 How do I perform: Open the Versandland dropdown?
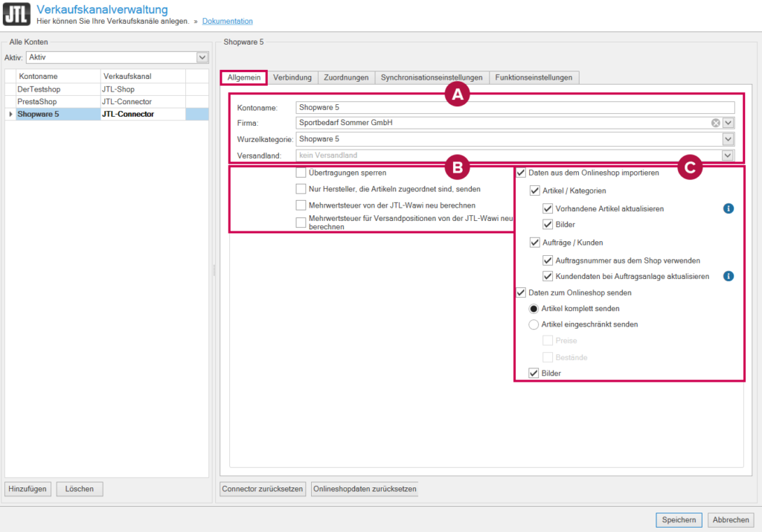click(x=728, y=155)
